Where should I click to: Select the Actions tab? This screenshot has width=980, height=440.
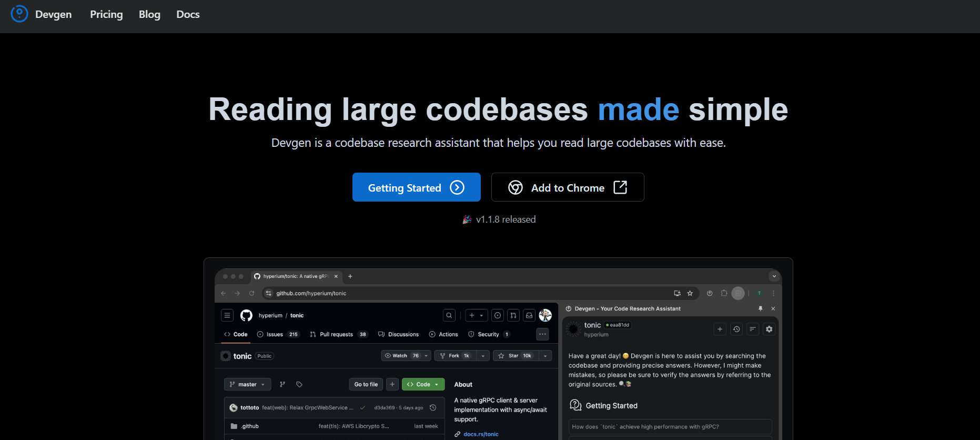coord(443,334)
